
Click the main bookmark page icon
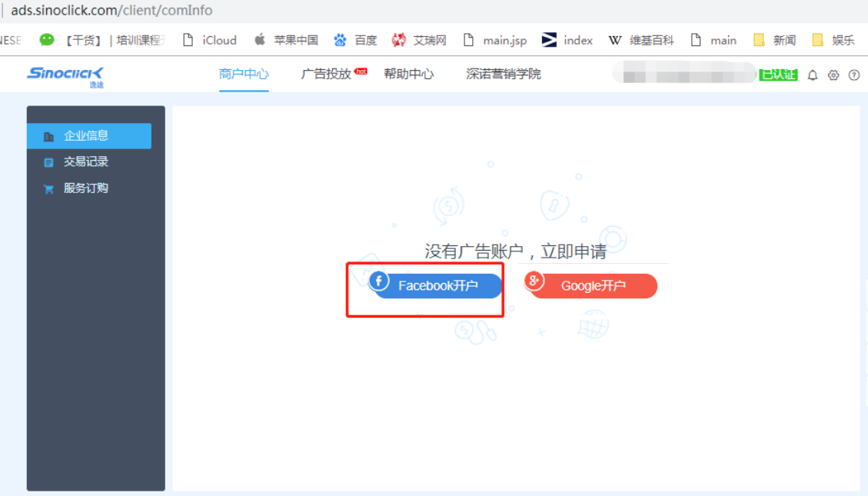pyautogui.click(x=696, y=40)
